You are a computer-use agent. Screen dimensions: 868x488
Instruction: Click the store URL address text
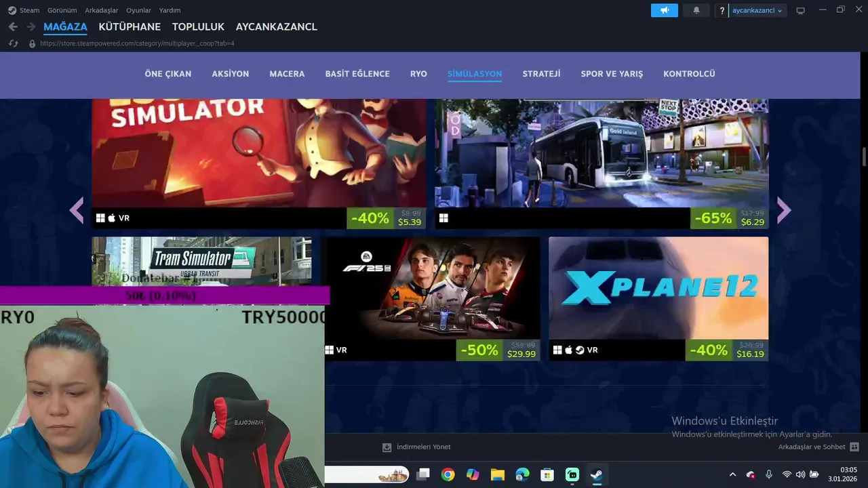point(137,43)
